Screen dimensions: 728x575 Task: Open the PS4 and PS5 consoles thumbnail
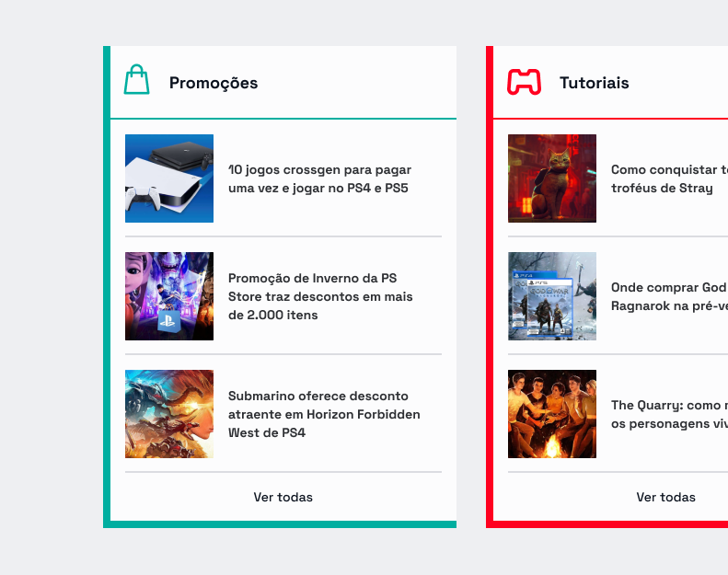tap(169, 178)
